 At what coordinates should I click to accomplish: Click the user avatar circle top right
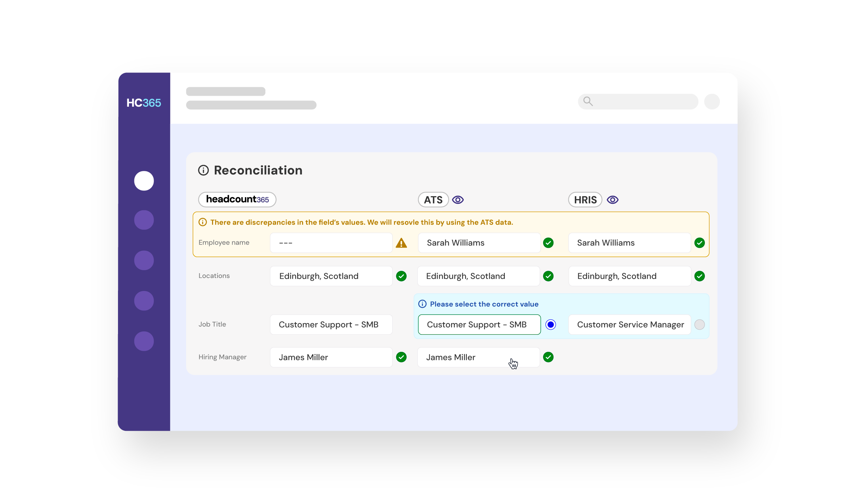[x=712, y=102]
